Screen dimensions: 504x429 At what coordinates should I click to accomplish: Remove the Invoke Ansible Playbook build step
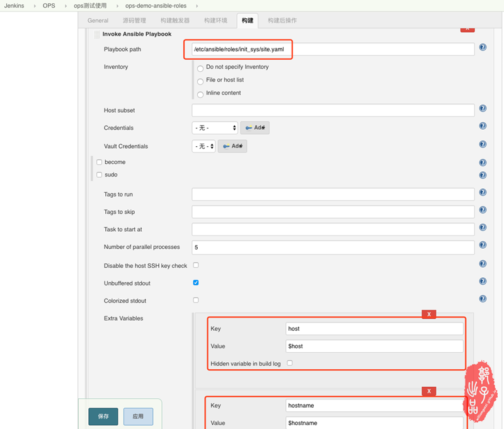pyautogui.click(x=467, y=28)
